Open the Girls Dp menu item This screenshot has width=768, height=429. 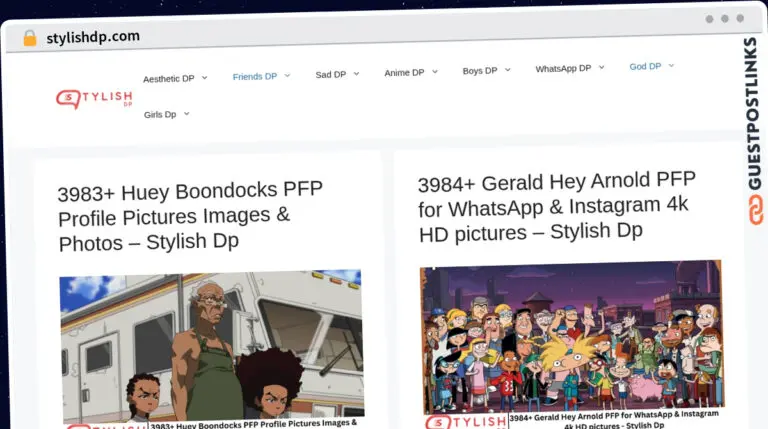click(x=160, y=115)
